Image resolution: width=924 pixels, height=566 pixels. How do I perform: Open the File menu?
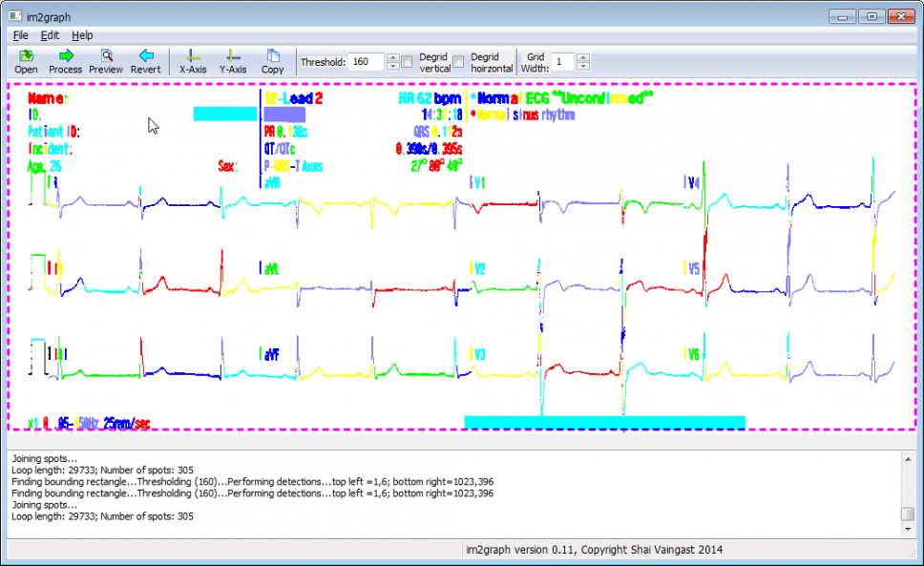[x=20, y=35]
